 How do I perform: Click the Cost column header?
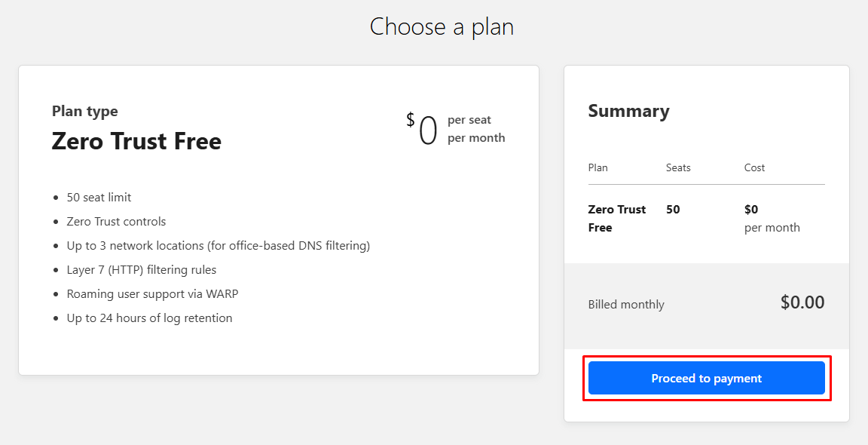point(754,167)
